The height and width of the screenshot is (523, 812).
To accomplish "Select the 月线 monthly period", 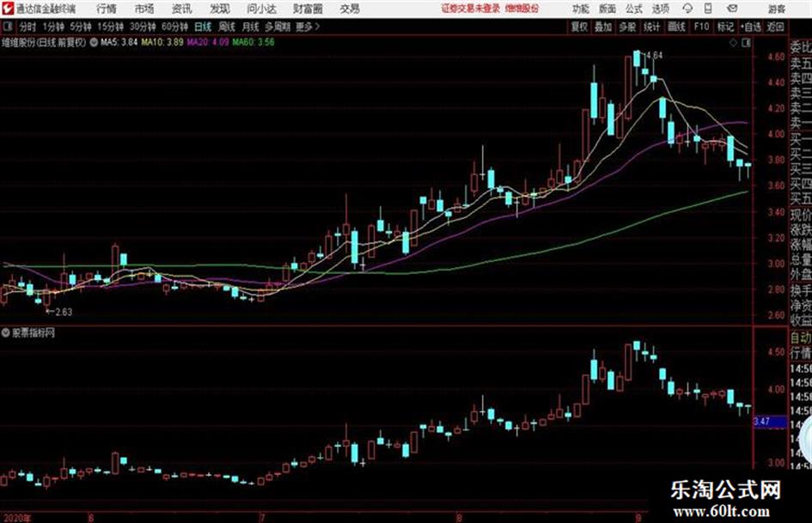I will [x=251, y=27].
